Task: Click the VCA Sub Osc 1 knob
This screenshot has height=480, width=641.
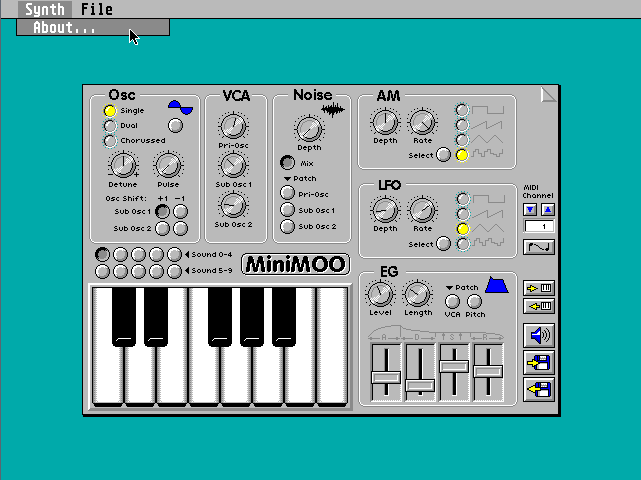Action: pyautogui.click(x=233, y=165)
